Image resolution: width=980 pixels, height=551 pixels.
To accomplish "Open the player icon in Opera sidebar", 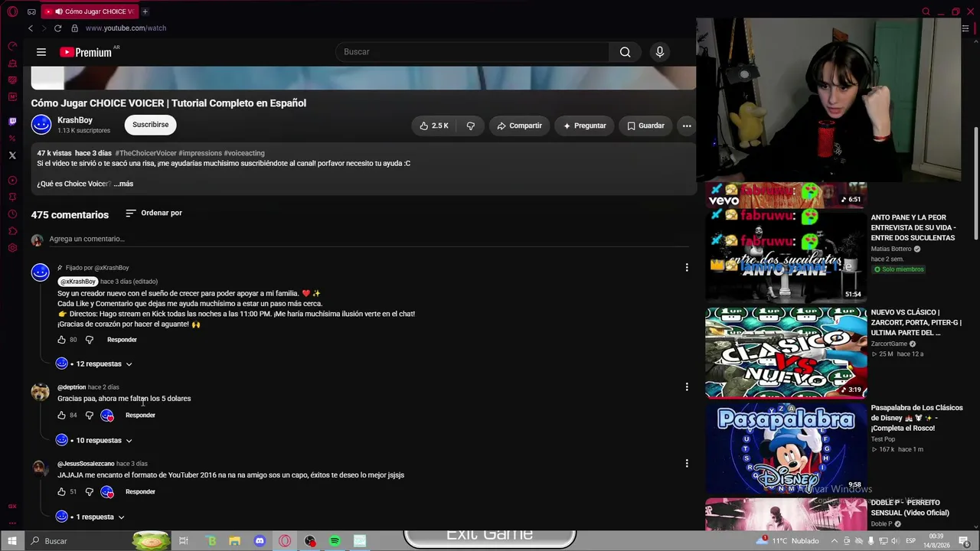I will tap(12, 181).
